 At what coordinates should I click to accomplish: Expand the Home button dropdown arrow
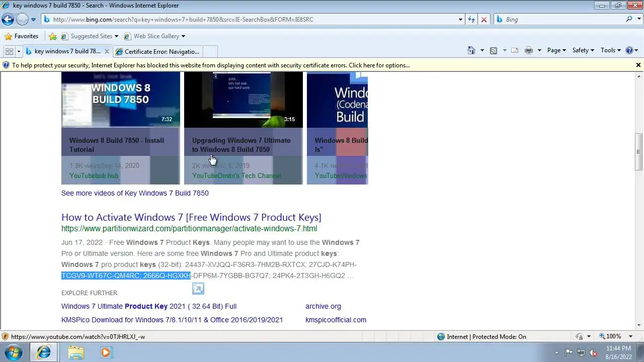[482, 50]
